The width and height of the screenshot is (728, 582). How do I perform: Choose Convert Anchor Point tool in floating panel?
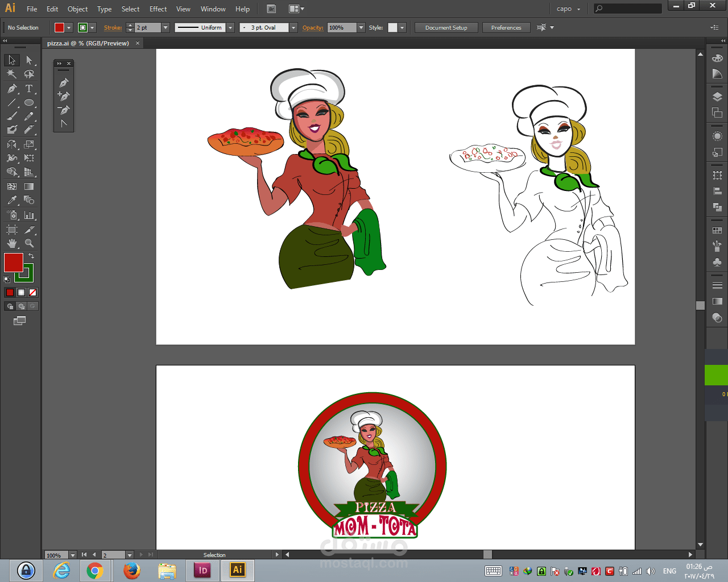click(64, 123)
